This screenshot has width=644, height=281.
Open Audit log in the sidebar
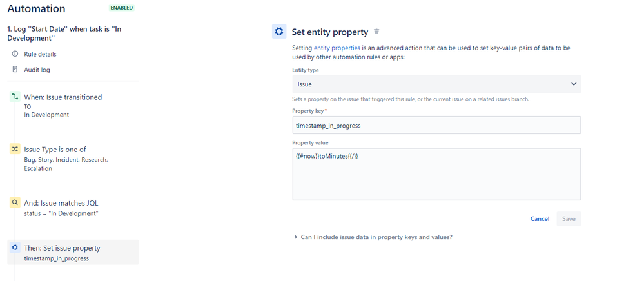(37, 70)
